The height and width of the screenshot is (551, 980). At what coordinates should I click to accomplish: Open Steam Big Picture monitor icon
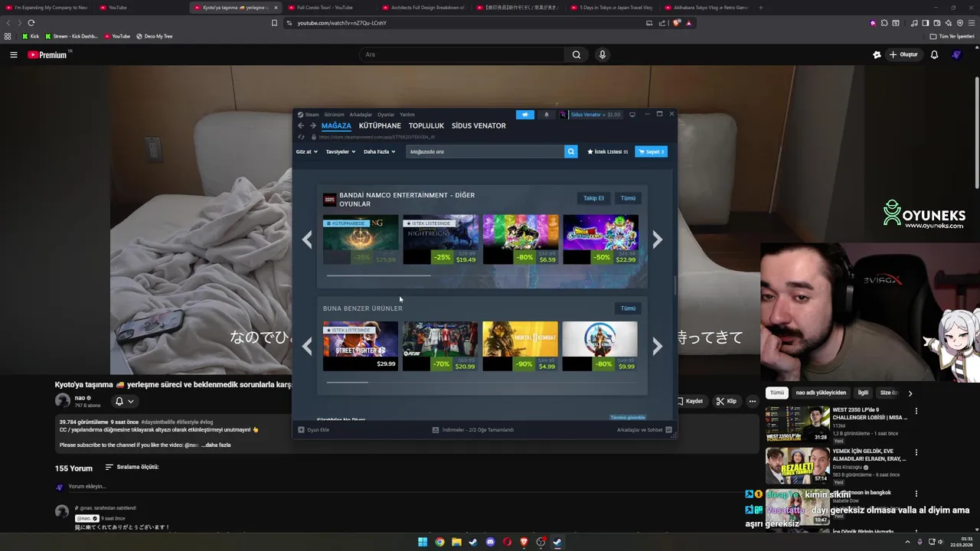632,115
